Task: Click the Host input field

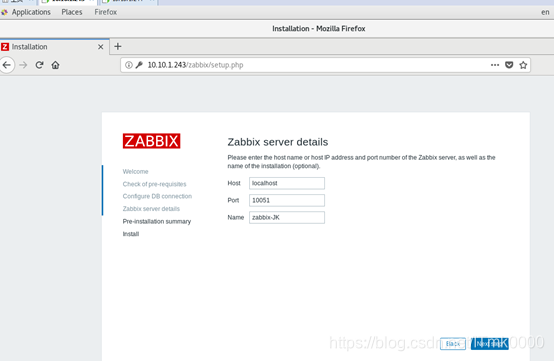Action: (287, 183)
